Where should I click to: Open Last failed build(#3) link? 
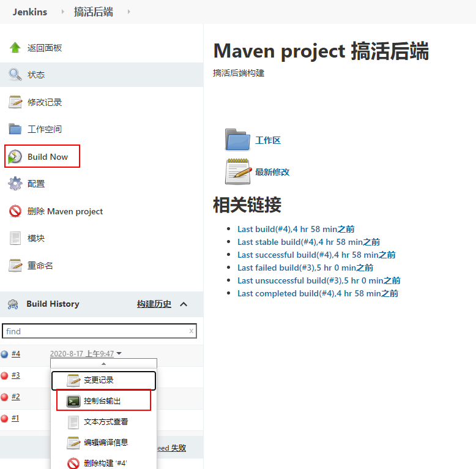305,268
